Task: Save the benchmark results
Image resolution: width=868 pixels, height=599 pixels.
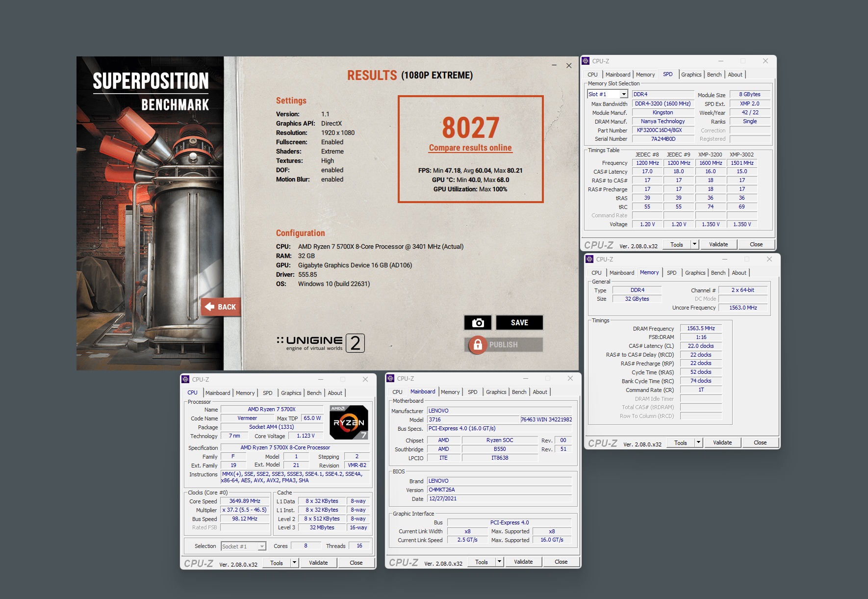Action: coord(519,322)
